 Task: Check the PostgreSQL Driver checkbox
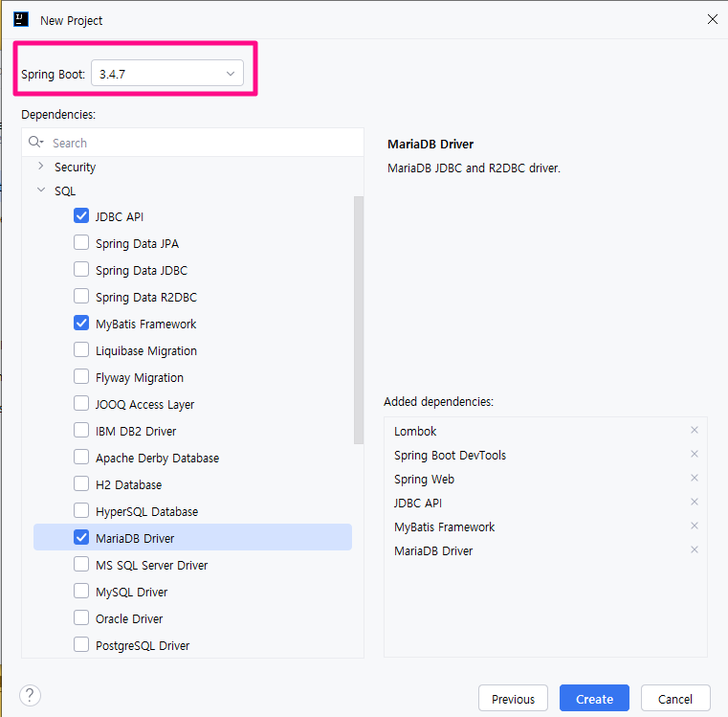(81, 644)
